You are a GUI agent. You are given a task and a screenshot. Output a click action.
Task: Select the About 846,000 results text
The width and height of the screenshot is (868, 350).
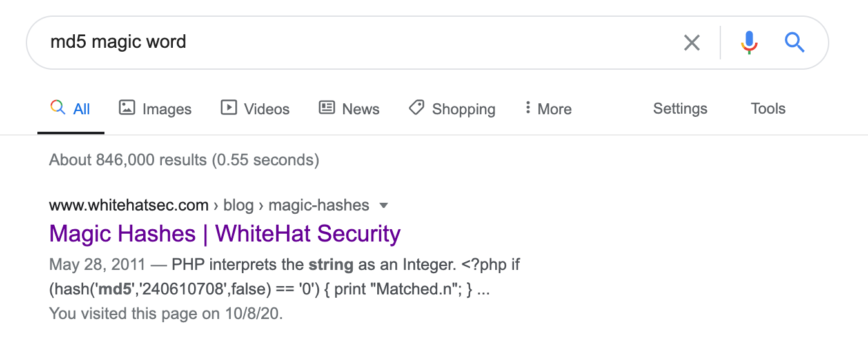click(184, 160)
